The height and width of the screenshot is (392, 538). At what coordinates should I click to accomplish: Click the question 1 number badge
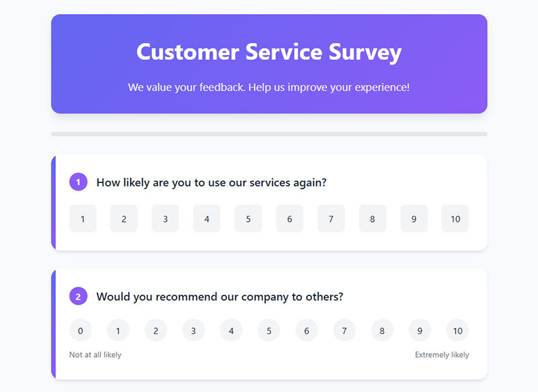79,182
